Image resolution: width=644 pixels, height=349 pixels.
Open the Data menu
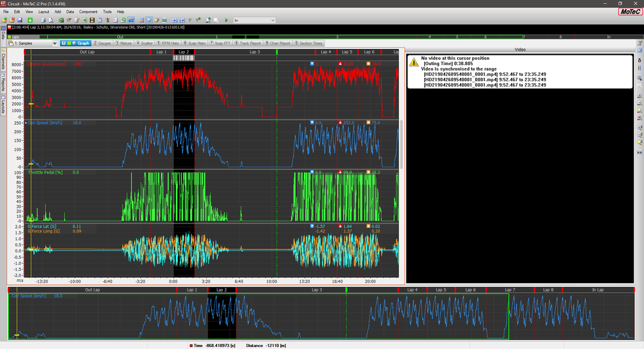(70, 12)
